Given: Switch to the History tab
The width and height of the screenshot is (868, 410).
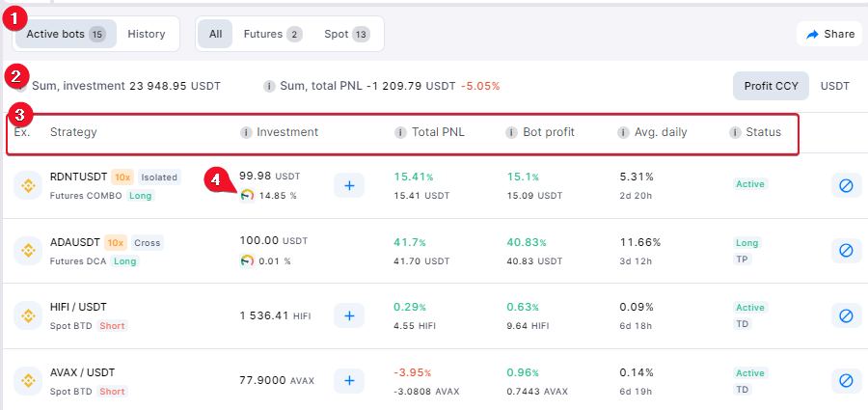Looking at the screenshot, I should [147, 35].
